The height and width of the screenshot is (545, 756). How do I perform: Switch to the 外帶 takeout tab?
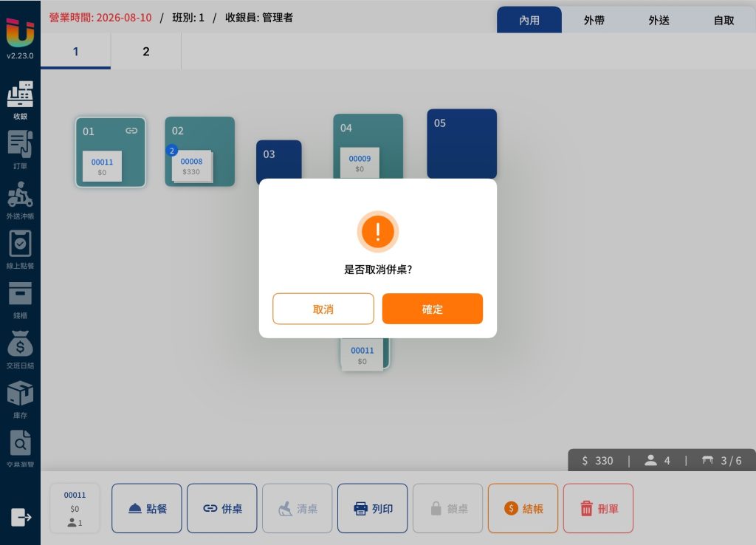(594, 20)
